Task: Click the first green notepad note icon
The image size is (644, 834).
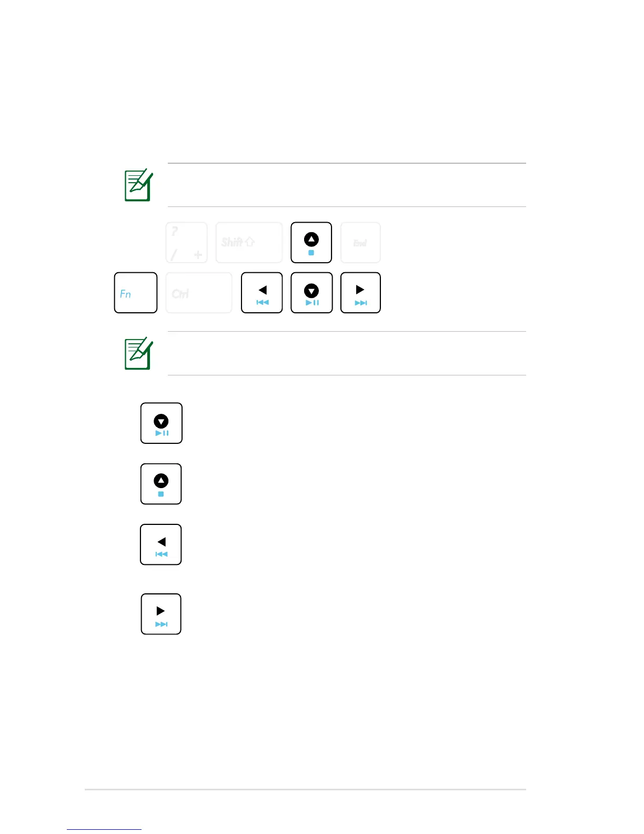Action: (138, 185)
